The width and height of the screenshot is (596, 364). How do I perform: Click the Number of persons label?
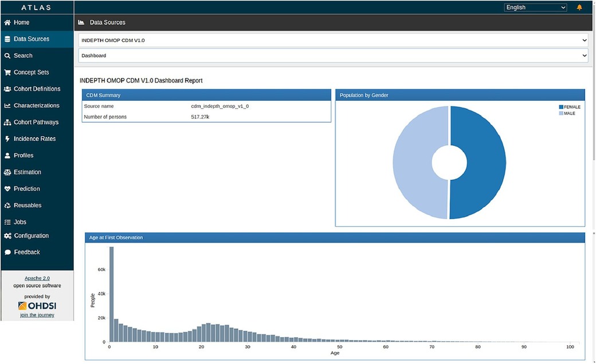pos(105,117)
